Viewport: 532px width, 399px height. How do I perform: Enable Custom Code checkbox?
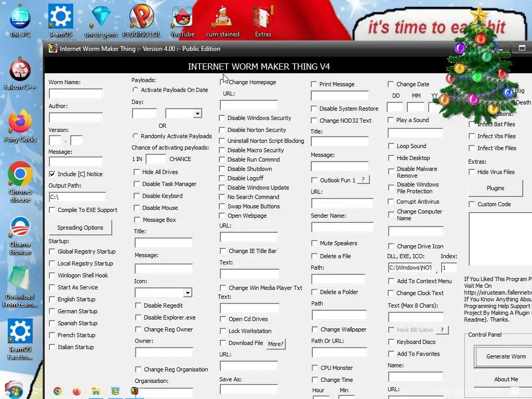[x=472, y=204]
